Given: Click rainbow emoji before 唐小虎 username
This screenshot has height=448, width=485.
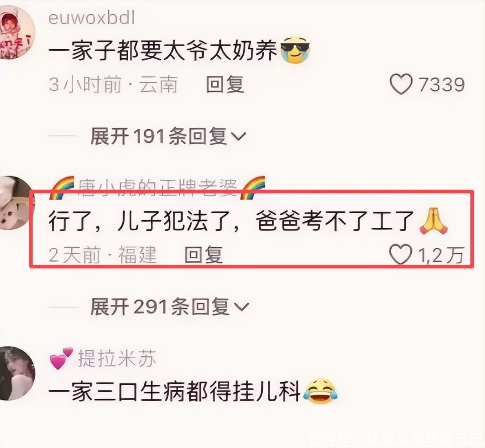Looking at the screenshot, I should coord(62,187).
